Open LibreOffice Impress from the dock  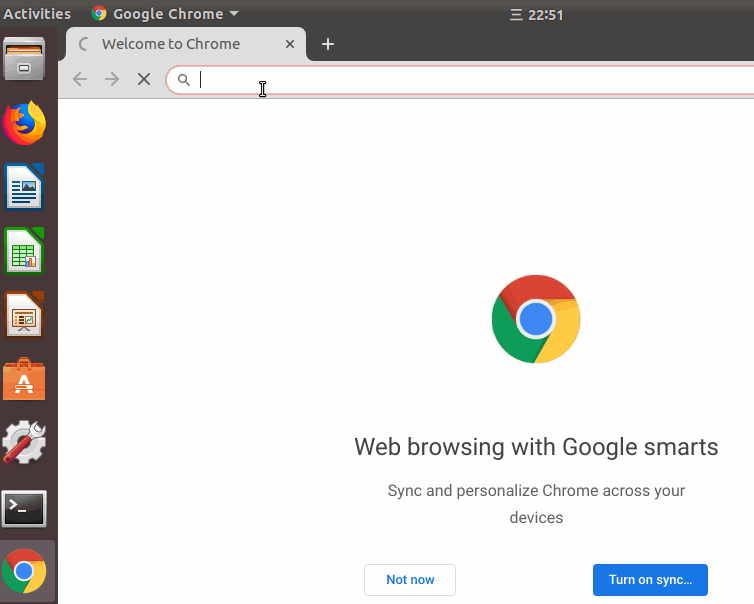pos(24,315)
